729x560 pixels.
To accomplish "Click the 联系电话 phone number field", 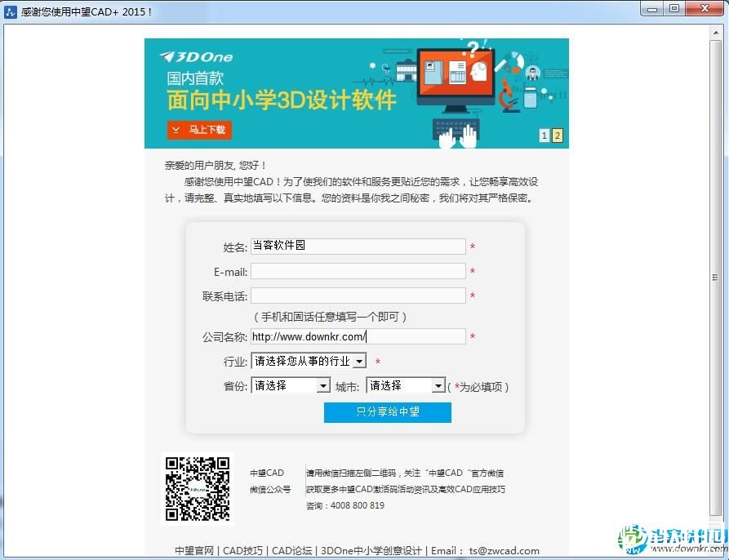I will click(358, 296).
